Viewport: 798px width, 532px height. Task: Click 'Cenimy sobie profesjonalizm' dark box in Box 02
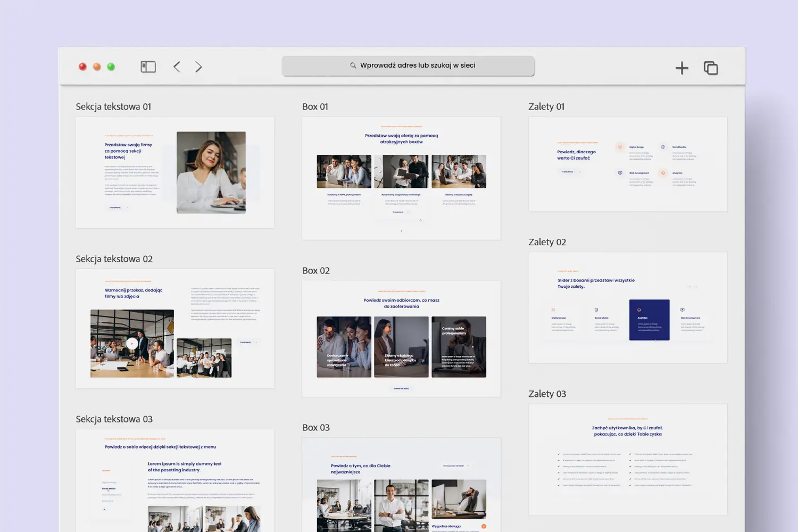(459, 347)
